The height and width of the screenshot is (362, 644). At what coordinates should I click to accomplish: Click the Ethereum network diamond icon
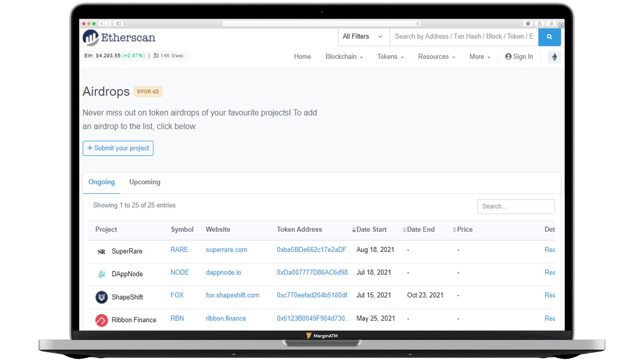point(554,57)
